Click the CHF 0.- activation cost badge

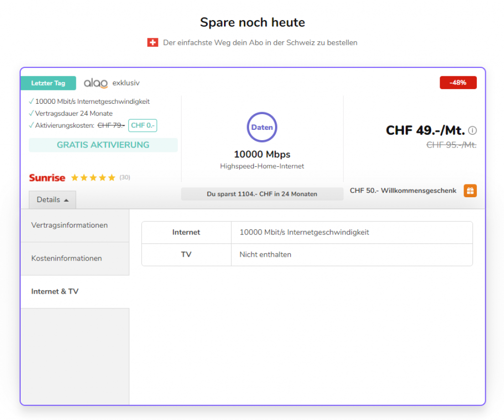pos(143,125)
